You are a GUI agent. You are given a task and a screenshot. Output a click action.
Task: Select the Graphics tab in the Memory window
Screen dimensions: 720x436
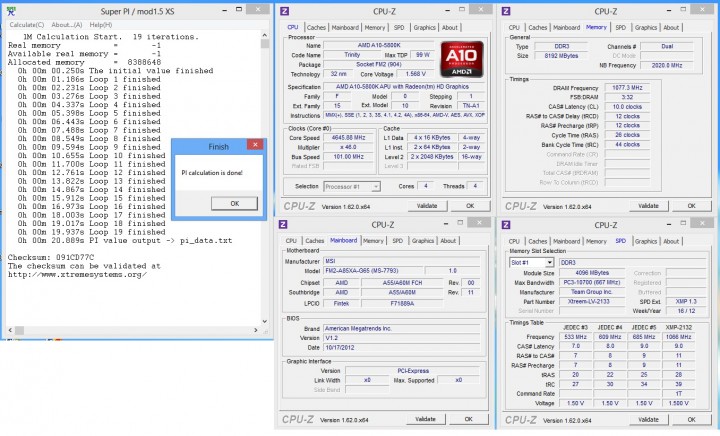tap(646, 28)
